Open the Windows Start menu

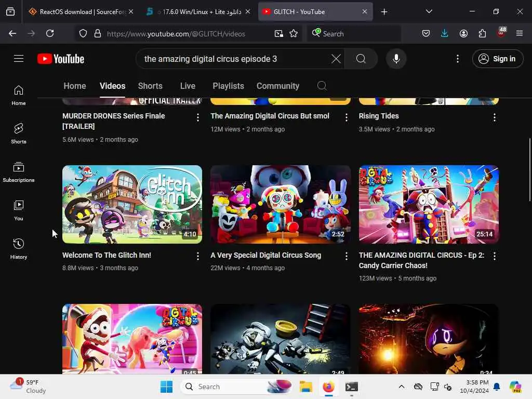click(x=166, y=387)
